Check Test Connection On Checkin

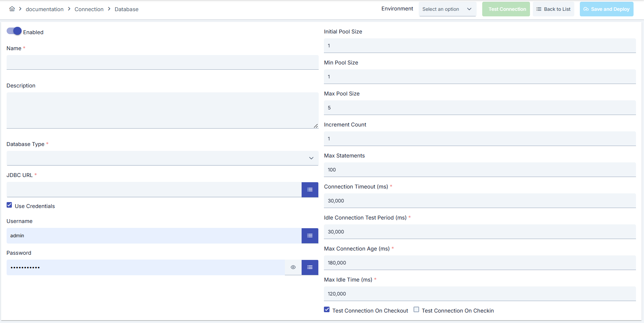pyautogui.click(x=416, y=309)
